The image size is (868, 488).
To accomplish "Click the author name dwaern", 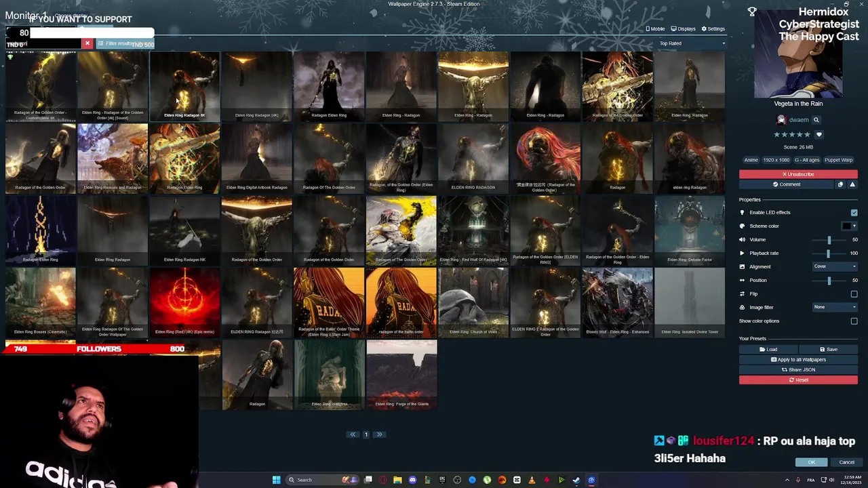I will (x=799, y=120).
